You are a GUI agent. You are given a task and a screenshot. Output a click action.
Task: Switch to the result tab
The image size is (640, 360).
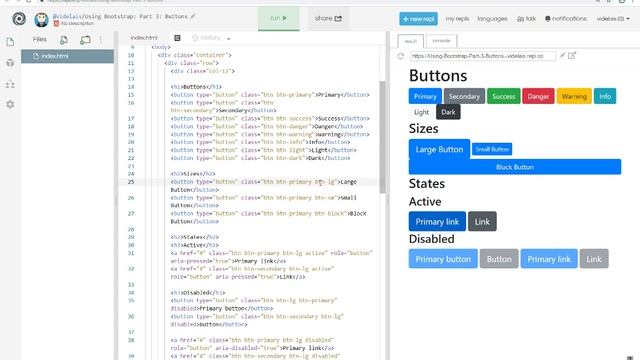coord(411,41)
